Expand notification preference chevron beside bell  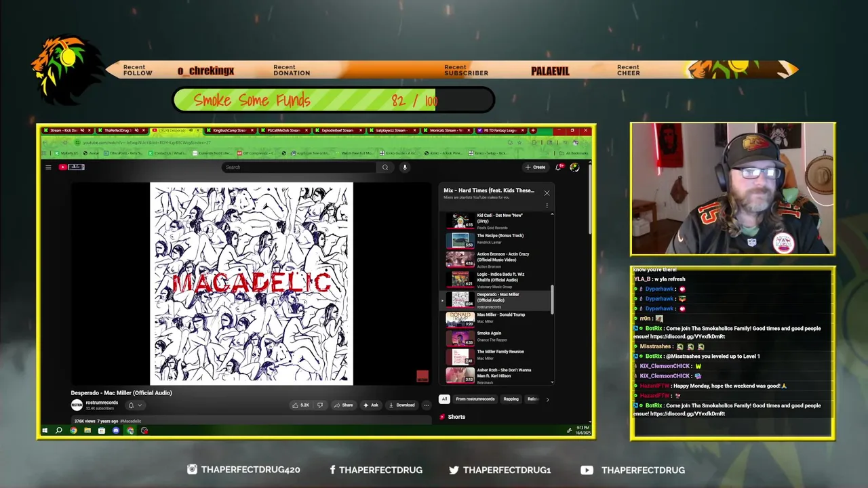click(140, 405)
